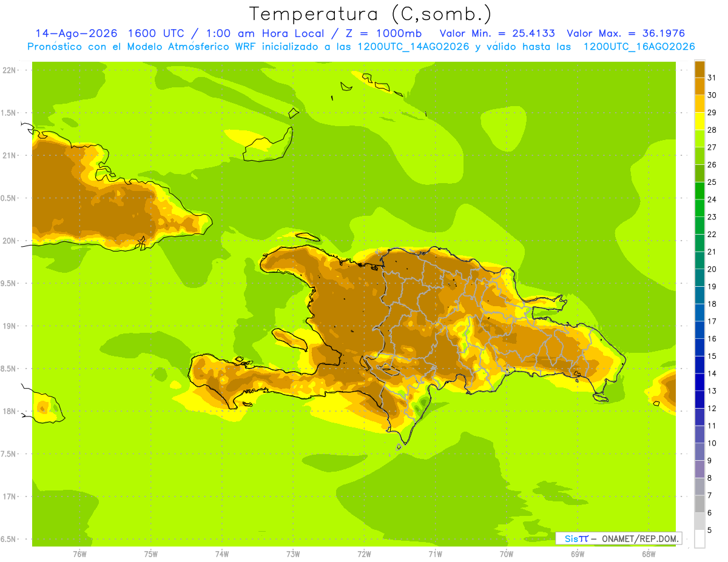Click the teal legend swatch between 19 and 20
This screenshot has width=728, height=562.
[699, 277]
